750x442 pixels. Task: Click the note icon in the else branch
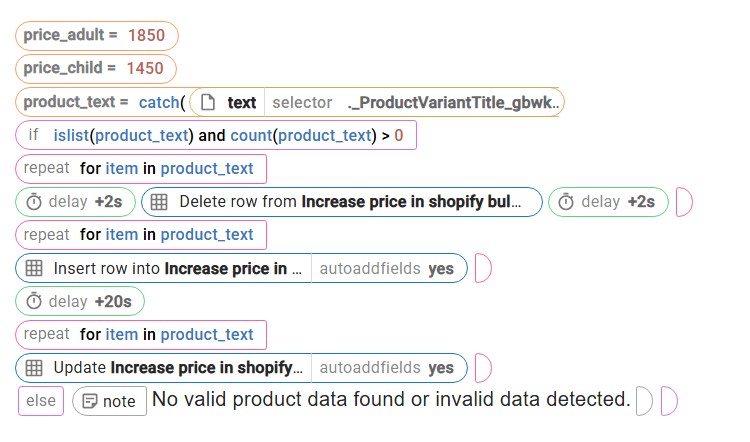tap(90, 402)
